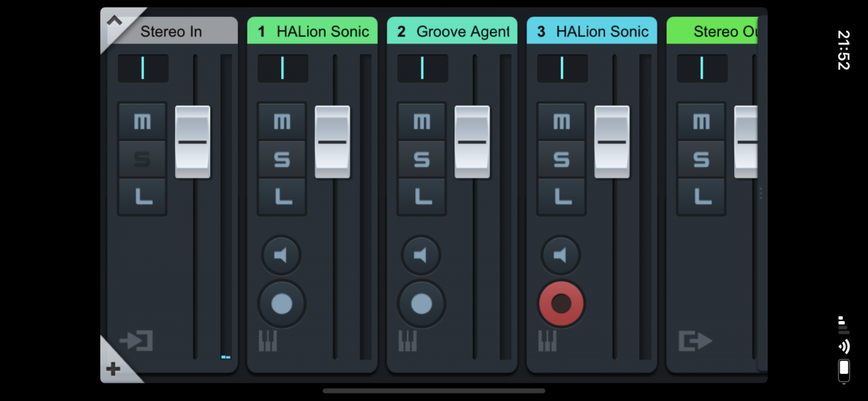Click the Groove Agent pan control

(x=422, y=69)
